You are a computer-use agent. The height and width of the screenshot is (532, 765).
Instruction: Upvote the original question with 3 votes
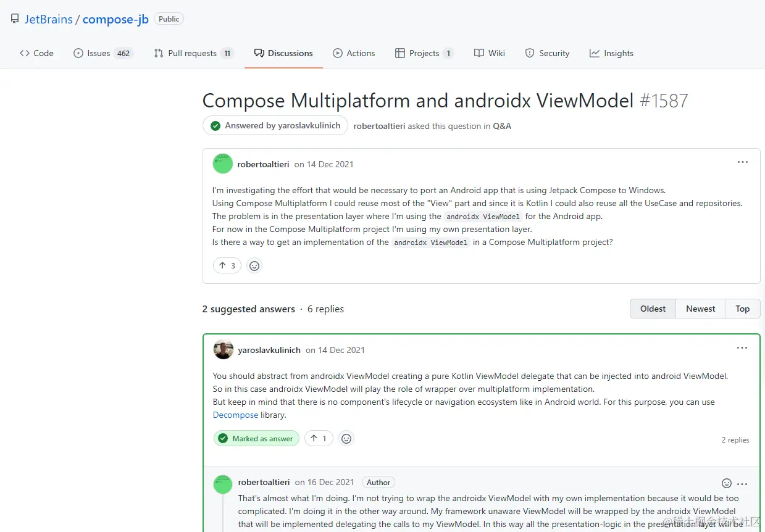click(227, 266)
